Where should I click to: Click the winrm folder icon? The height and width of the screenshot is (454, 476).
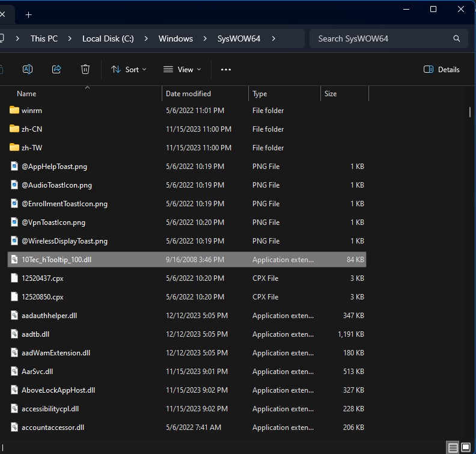pos(14,110)
